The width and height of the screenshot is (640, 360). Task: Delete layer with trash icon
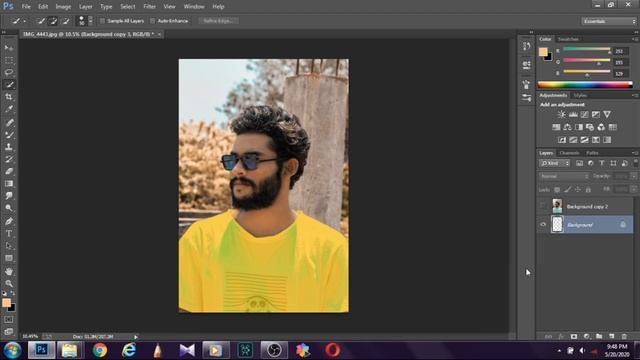tap(624, 336)
